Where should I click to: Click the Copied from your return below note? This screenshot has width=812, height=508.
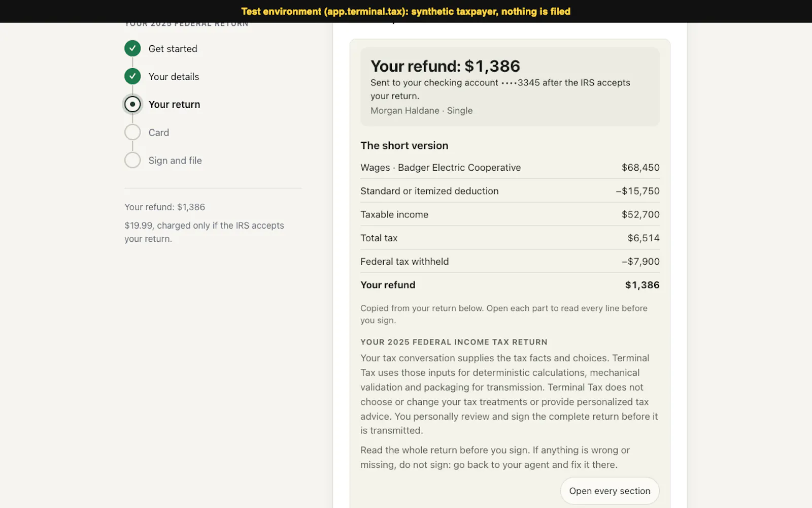(504, 314)
